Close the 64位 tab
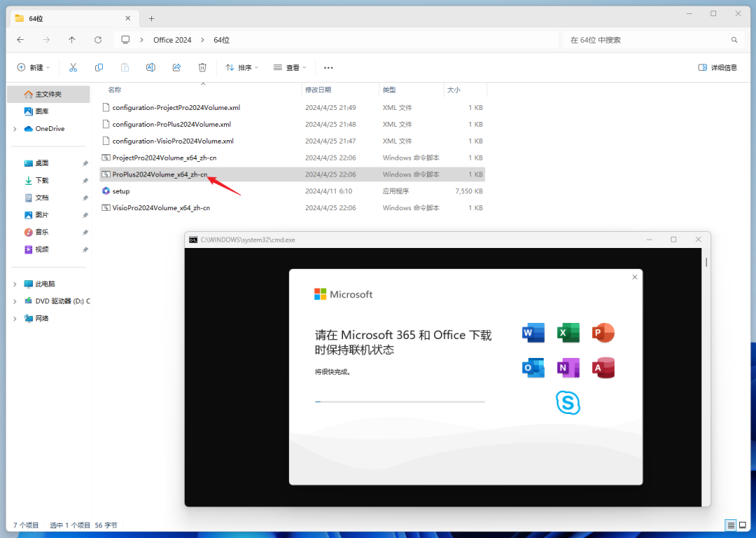This screenshot has height=538, width=756. 128,18
